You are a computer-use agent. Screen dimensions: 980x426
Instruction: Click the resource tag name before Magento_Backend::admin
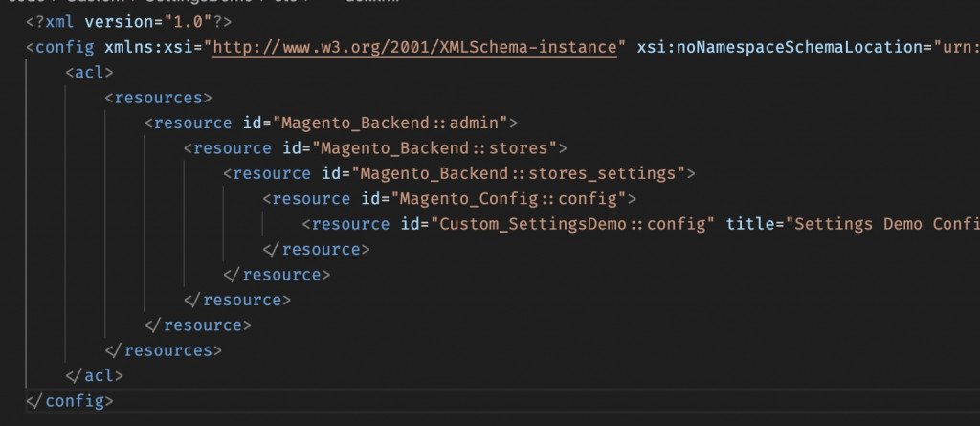click(192, 123)
